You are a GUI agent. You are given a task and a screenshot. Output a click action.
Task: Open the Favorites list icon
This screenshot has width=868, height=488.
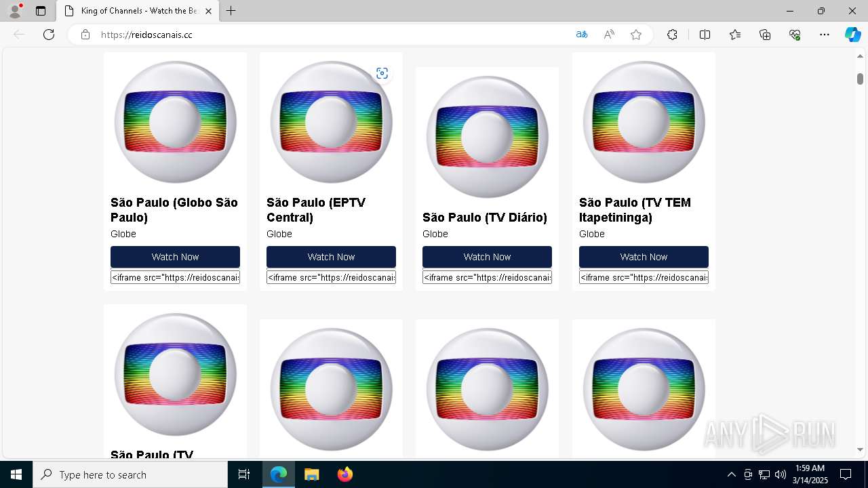(x=735, y=35)
